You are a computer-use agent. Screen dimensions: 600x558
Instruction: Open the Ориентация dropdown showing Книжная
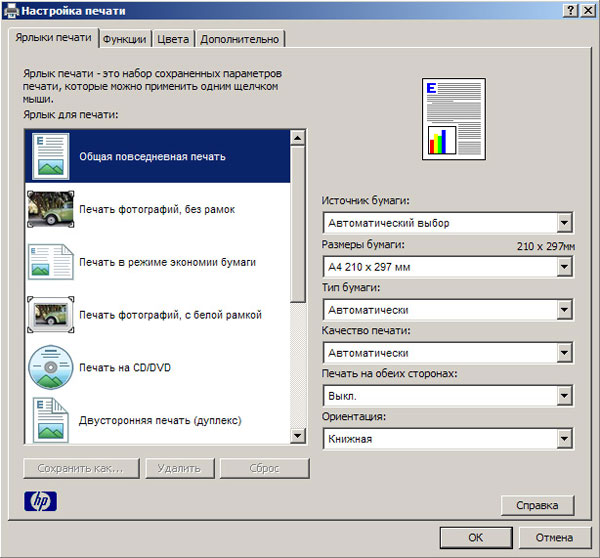(x=448, y=439)
